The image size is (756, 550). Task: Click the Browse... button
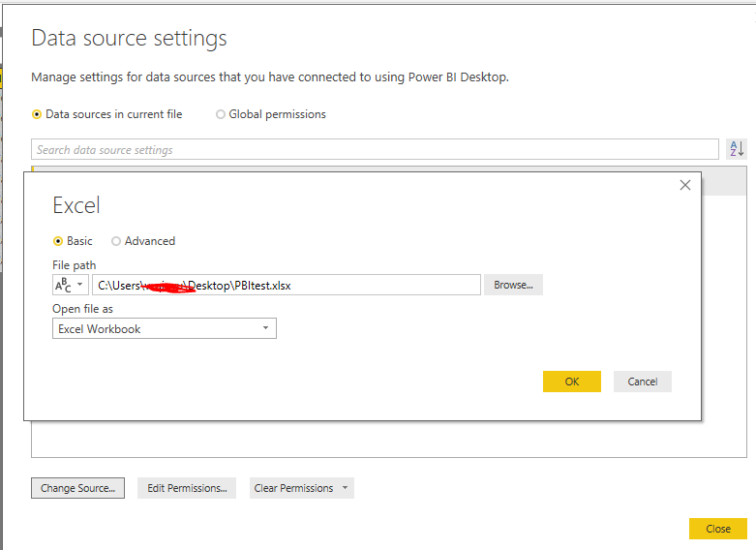point(513,285)
